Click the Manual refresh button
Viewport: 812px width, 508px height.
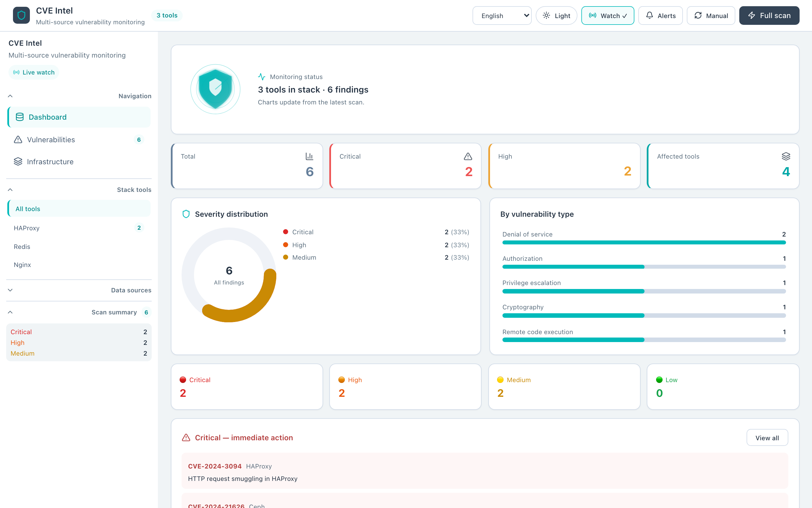coord(711,16)
